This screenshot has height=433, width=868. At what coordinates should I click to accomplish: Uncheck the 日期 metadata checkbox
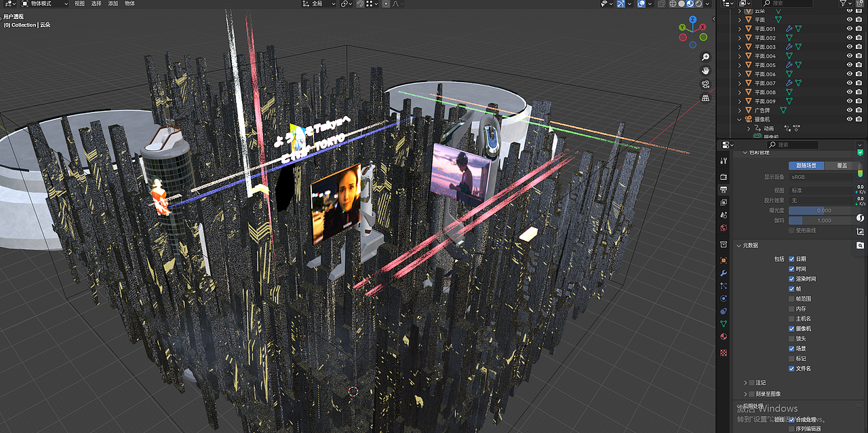791,259
